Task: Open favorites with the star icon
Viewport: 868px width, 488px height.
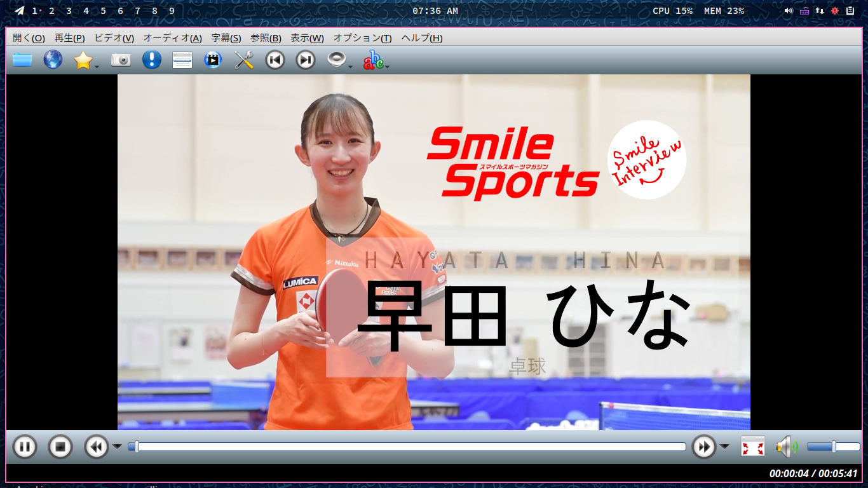Action: [x=83, y=60]
